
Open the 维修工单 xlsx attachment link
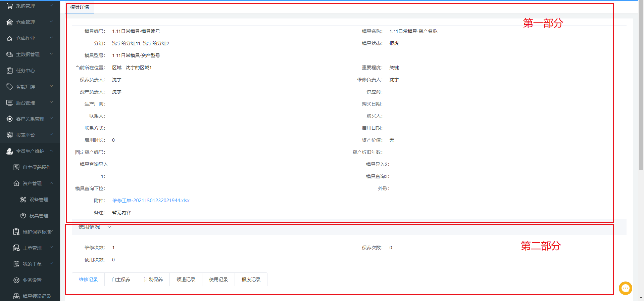coord(151,201)
